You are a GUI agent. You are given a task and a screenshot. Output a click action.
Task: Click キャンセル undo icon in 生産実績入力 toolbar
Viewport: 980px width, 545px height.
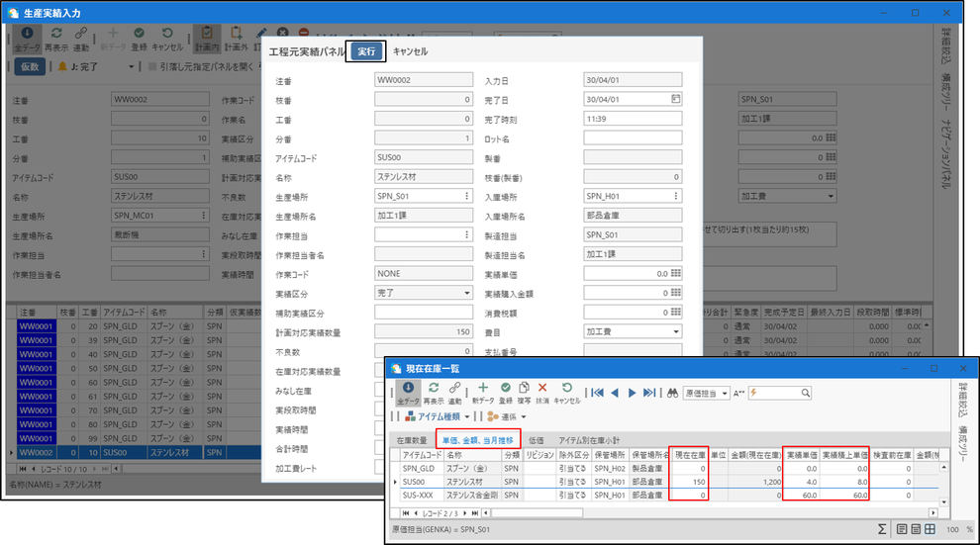click(167, 33)
